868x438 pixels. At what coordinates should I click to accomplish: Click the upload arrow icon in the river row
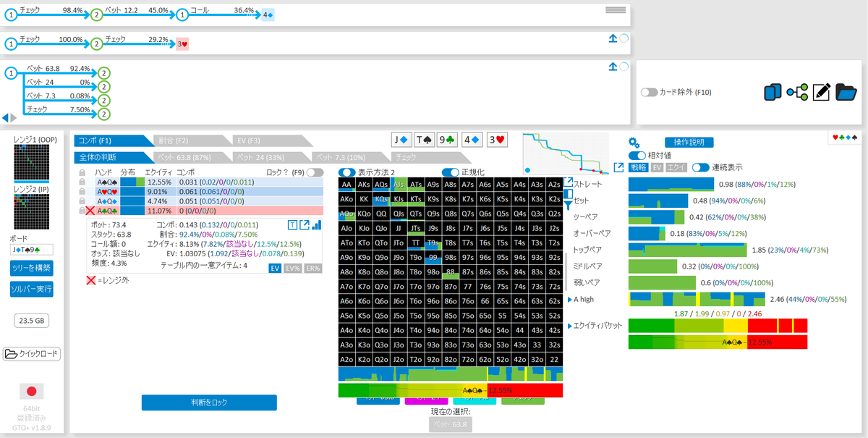pyautogui.click(x=612, y=67)
